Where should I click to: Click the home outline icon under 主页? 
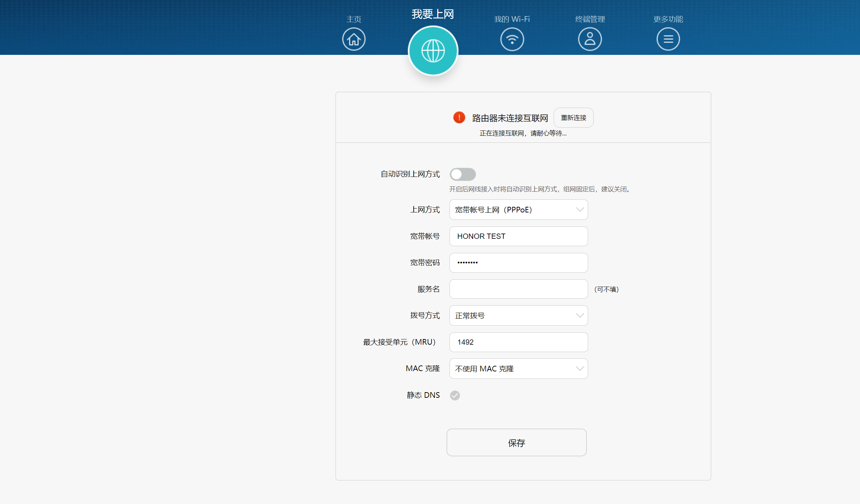(x=353, y=39)
